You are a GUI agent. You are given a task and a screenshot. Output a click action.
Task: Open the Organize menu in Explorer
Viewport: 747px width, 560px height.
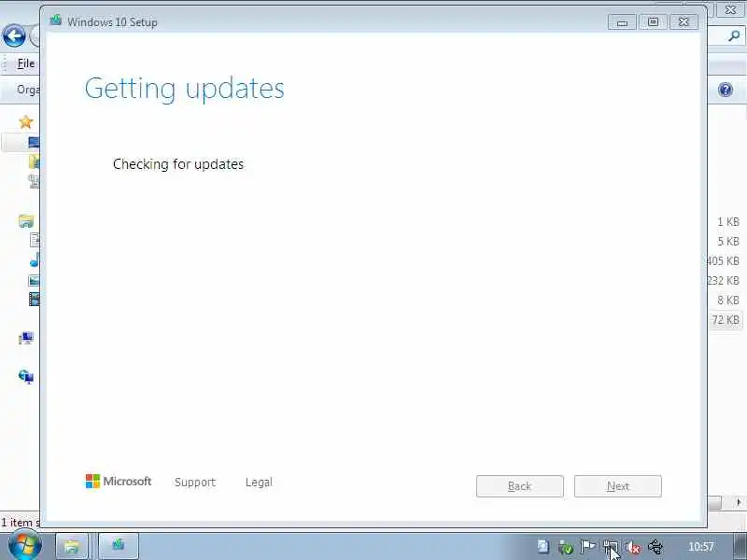point(28,90)
